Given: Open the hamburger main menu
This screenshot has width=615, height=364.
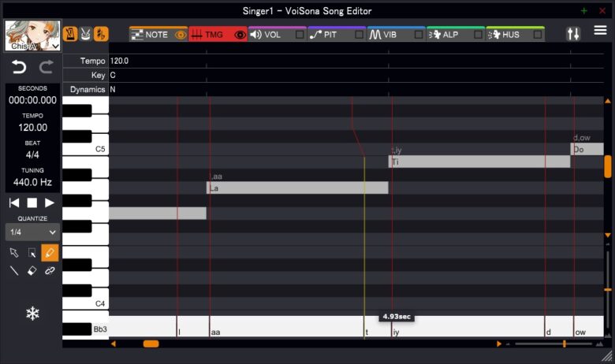Looking at the screenshot, I should [600, 32].
